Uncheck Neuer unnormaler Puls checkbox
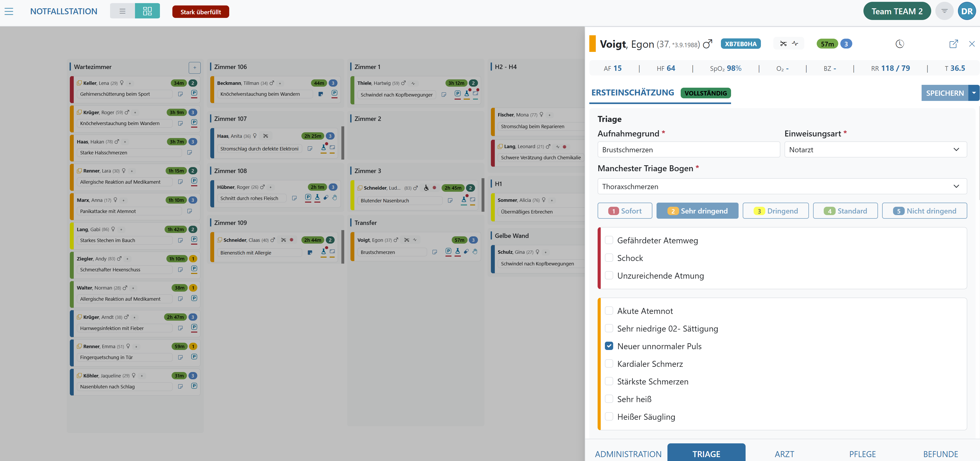 (x=609, y=346)
